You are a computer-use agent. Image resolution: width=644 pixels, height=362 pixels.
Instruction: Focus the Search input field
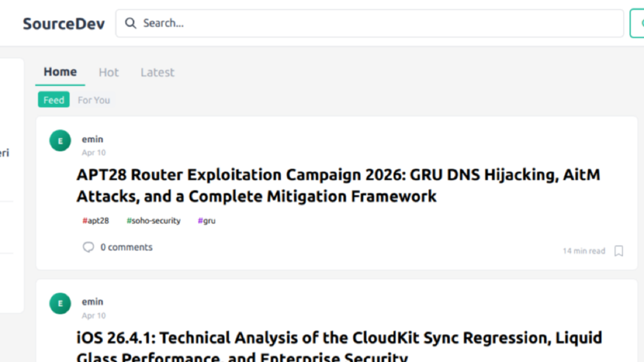click(x=370, y=24)
